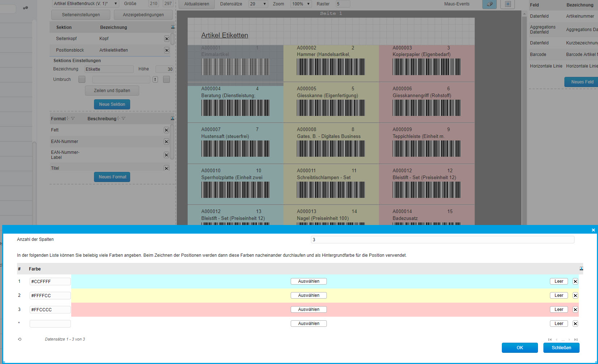Click the refresh icon beside Datensätze count
The width and height of the screenshot is (598, 364).
pyautogui.click(x=20, y=339)
